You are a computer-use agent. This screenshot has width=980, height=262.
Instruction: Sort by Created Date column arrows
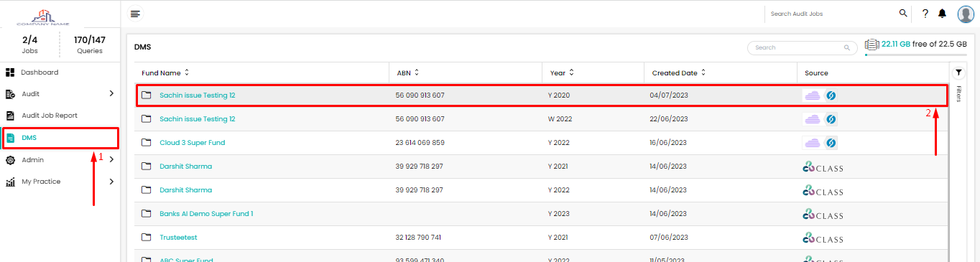703,72
